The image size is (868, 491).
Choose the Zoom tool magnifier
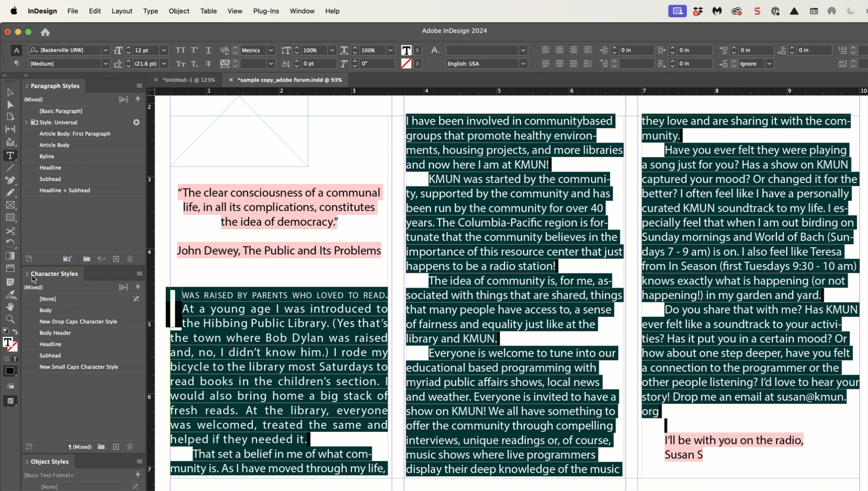click(10, 319)
